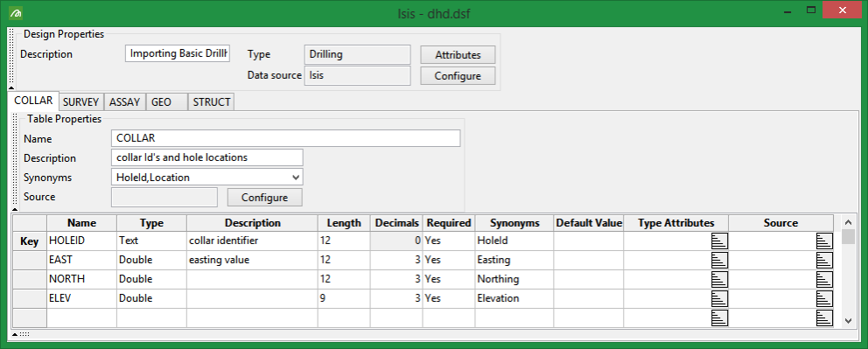Open the Synonyms dropdown list
Screen dimensions: 868x349
pos(297,178)
